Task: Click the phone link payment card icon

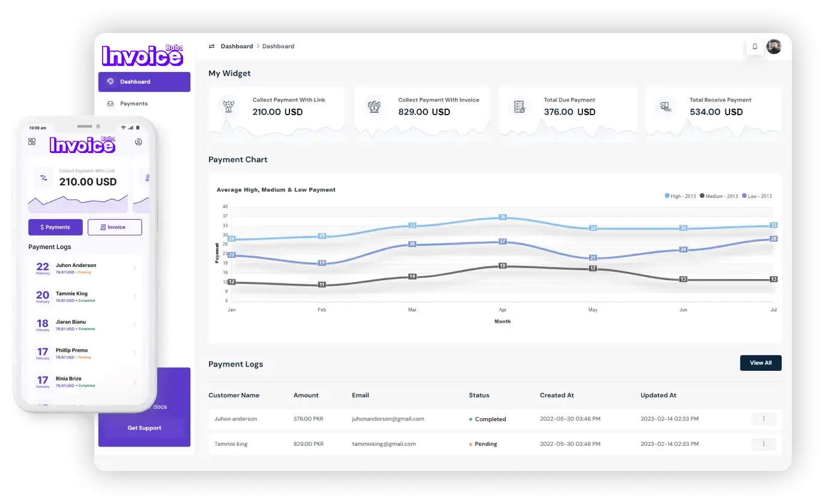Action: pos(43,178)
